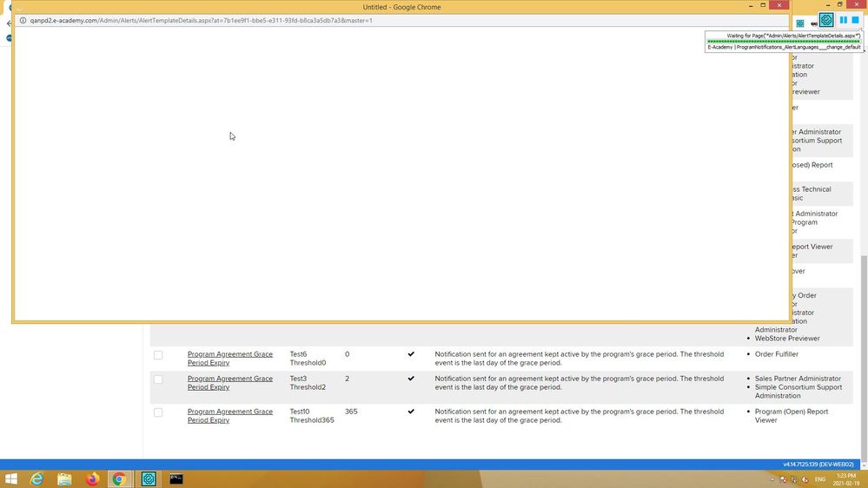Click threshold value '365'
The height and width of the screenshot is (488, 868).
351,412
